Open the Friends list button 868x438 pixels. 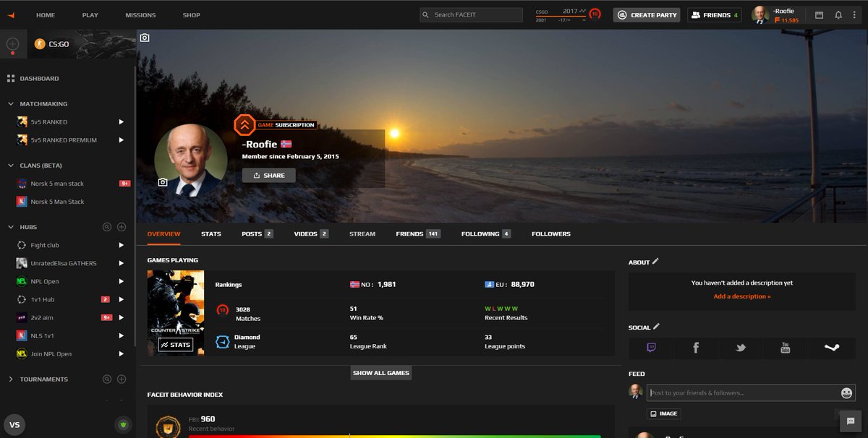(715, 14)
